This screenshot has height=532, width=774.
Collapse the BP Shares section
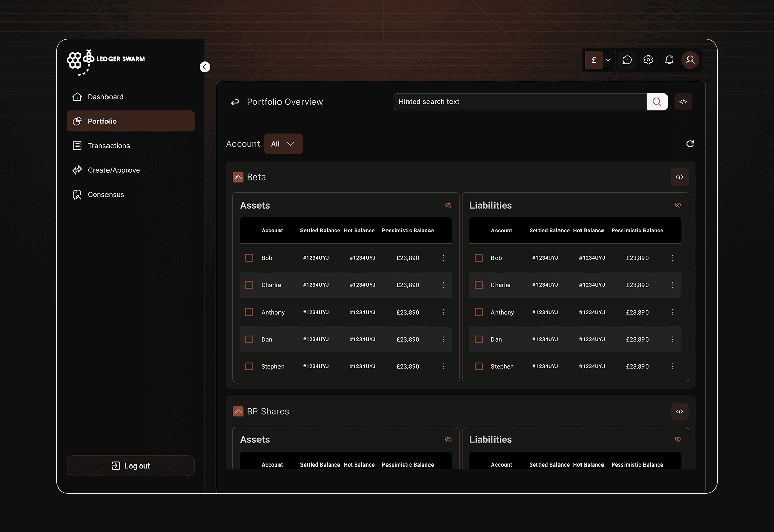pyautogui.click(x=238, y=411)
